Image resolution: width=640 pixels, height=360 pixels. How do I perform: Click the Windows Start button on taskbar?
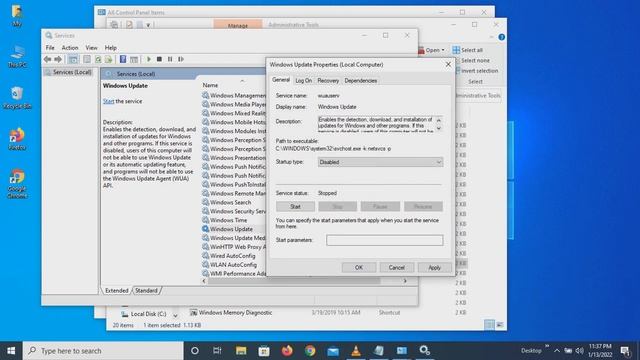point(11,351)
